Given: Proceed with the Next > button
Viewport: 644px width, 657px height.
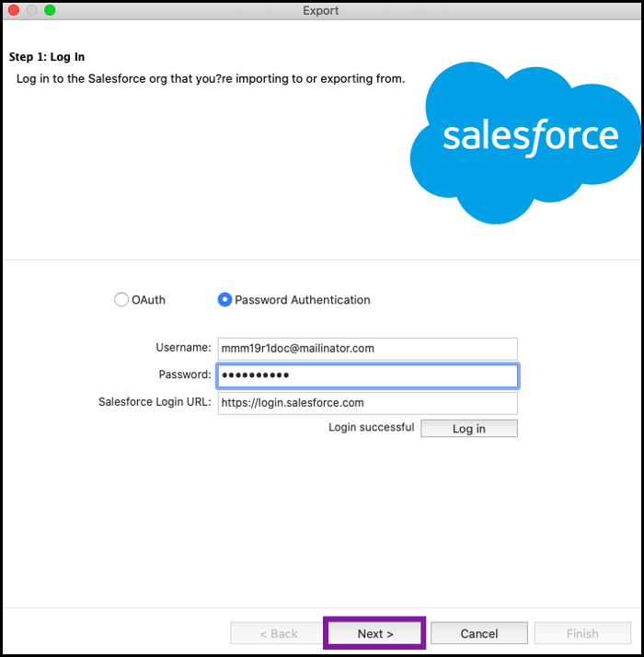Looking at the screenshot, I should point(374,633).
